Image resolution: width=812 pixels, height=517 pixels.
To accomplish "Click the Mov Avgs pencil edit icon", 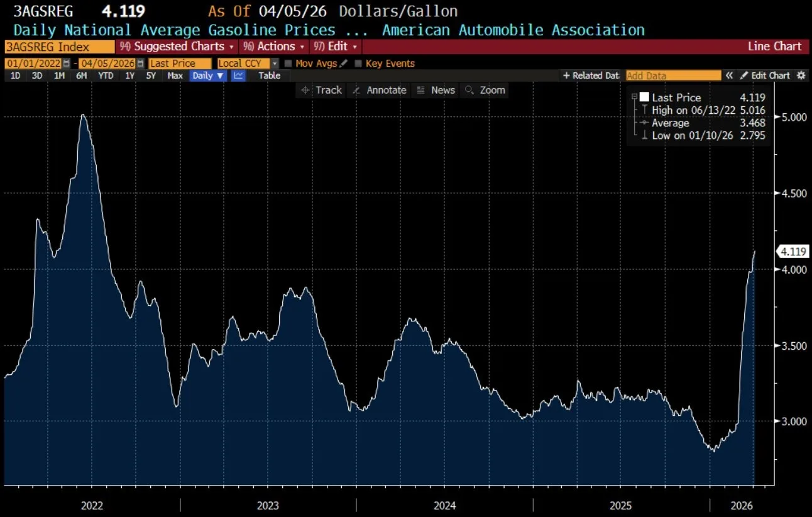I will pyautogui.click(x=343, y=64).
